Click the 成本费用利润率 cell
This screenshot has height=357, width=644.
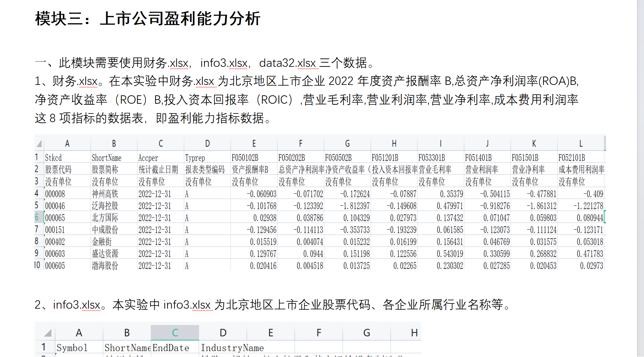click(581, 170)
